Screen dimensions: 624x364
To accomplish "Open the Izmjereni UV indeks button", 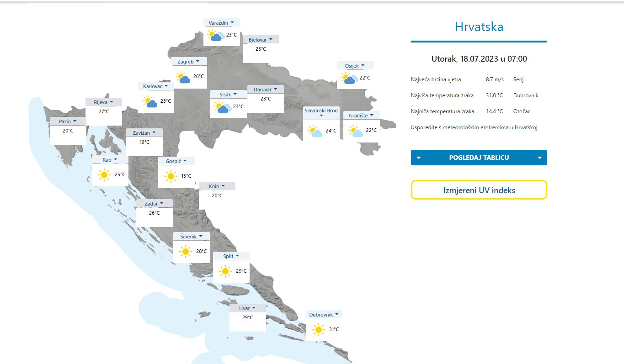I will [x=479, y=190].
